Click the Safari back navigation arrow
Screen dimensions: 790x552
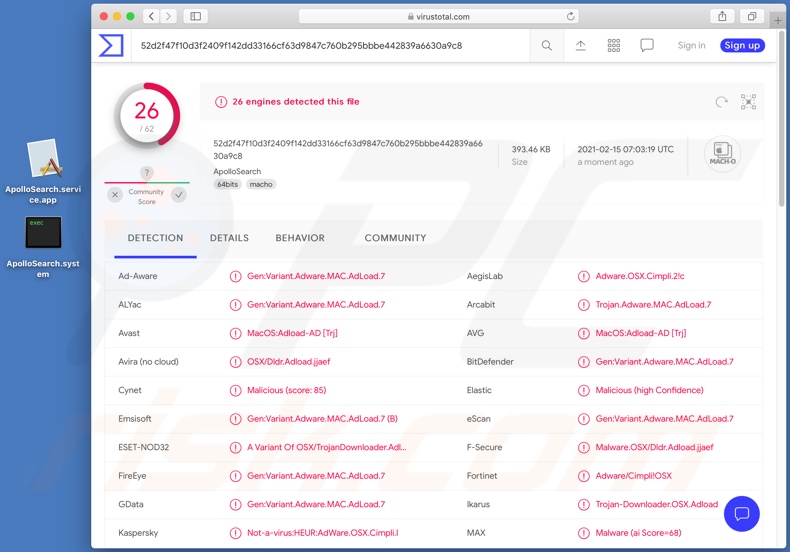click(151, 16)
